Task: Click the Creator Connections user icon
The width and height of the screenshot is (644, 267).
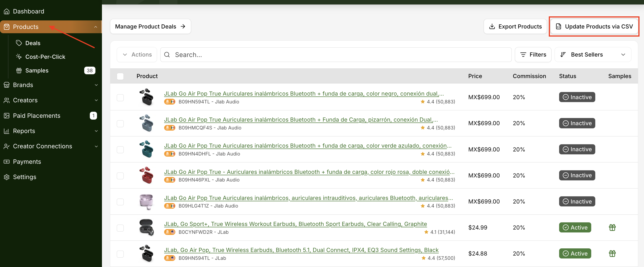Action: point(7,146)
